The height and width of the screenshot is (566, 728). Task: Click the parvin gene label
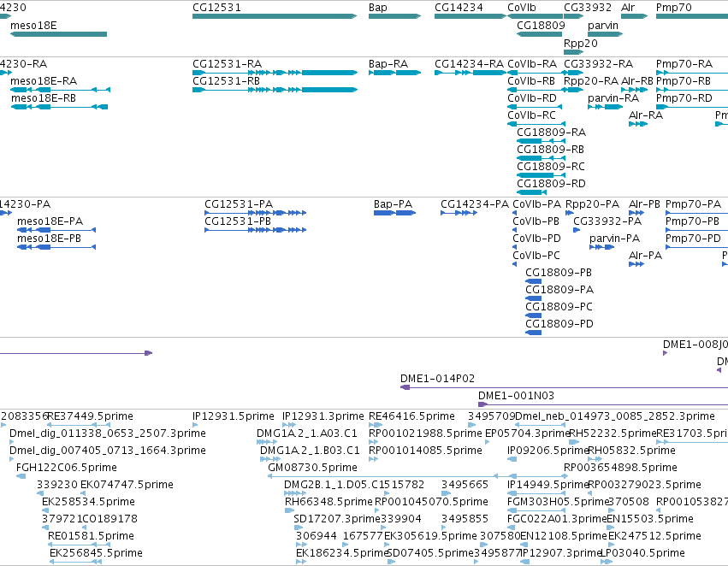603,26
